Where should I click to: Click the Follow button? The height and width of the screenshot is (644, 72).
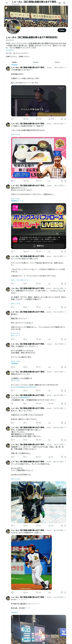pos(62,30)
